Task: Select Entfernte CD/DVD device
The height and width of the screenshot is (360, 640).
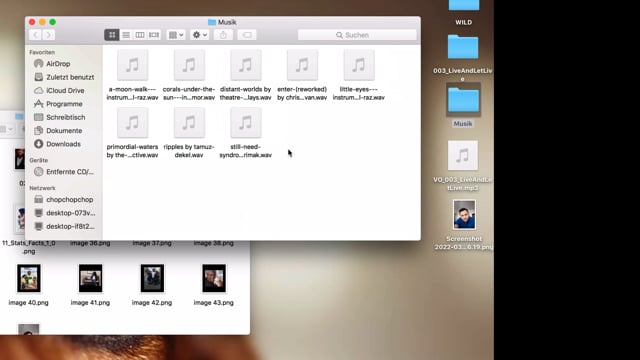Action: tap(64, 172)
